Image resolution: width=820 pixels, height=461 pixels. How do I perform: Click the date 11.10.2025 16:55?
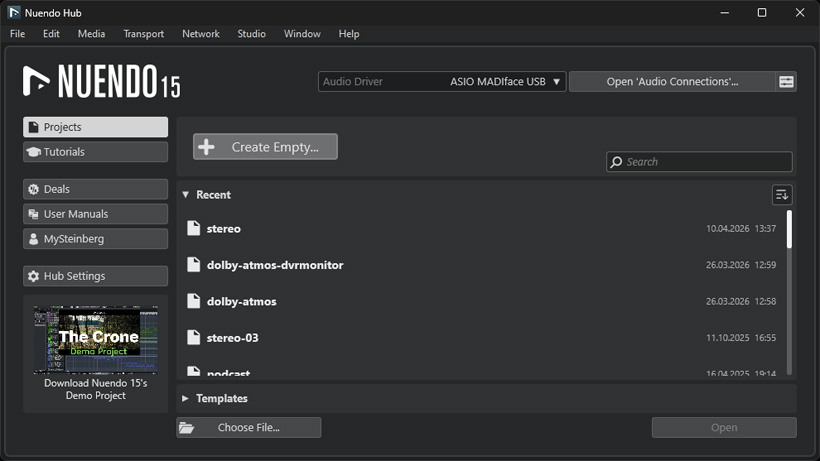741,338
